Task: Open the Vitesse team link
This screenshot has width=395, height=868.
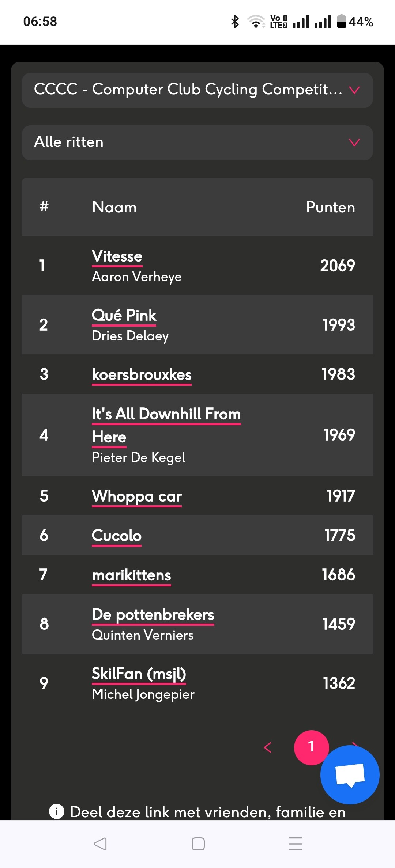Action: pyautogui.click(x=117, y=256)
